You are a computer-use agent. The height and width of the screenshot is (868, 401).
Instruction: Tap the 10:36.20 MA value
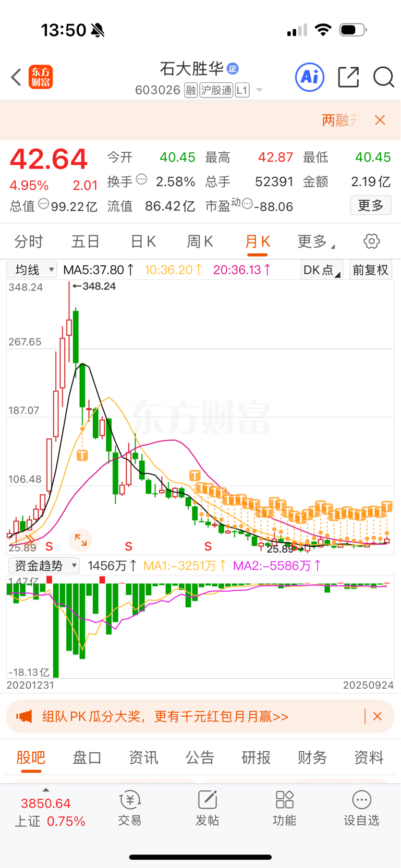pyautogui.click(x=174, y=270)
